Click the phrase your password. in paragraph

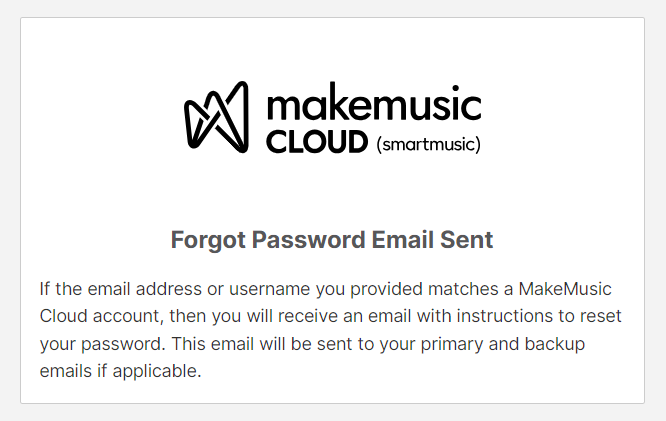[x=103, y=345]
